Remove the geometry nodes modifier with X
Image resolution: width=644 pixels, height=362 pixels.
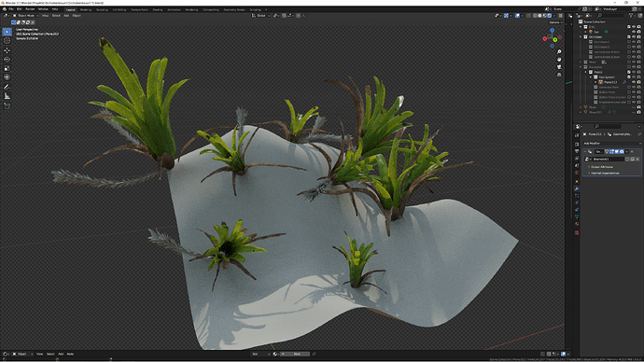click(x=632, y=152)
